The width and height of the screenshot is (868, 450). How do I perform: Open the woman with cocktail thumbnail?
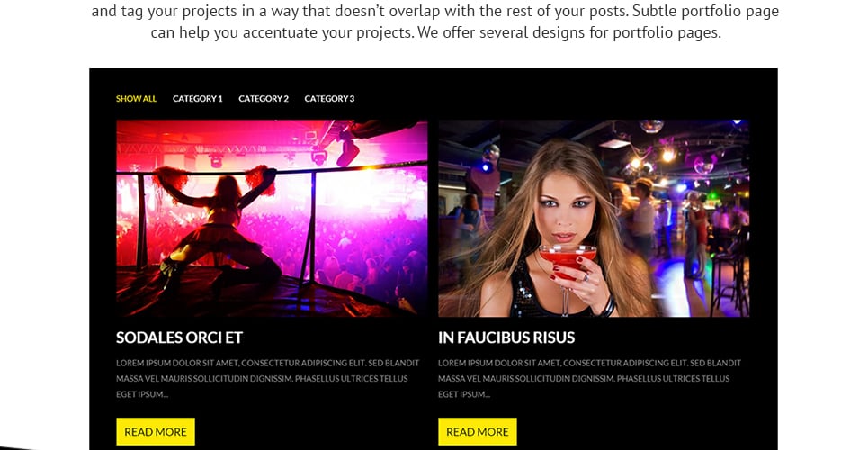click(594, 219)
